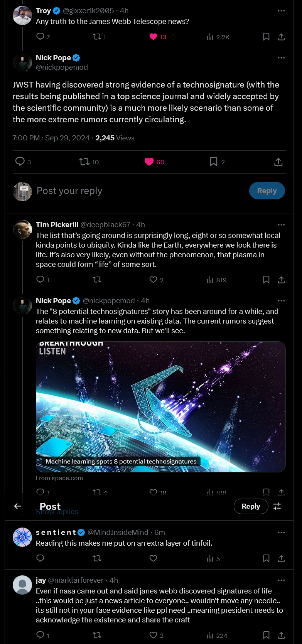Image resolution: width=302 pixels, height=644 pixels.
Task: Bookmark jay's reply
Action: coord(266,635)
